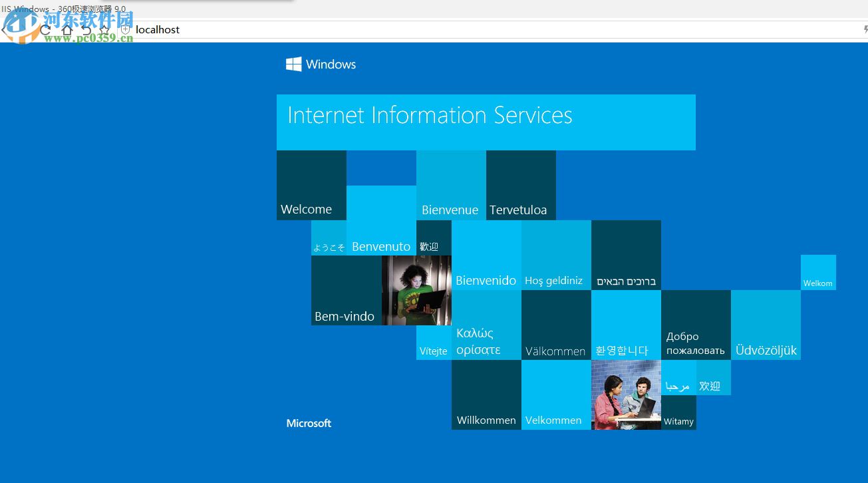This screenshot has width=868, height=483.
Task: Select the "Vítejte" tile
Action: pyautogui.click(x=434, y=343)
